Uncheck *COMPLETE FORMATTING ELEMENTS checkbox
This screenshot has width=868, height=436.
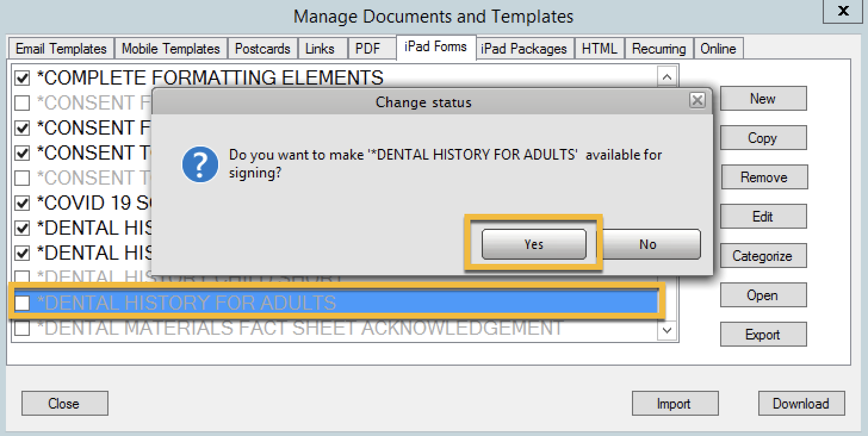pyautogui.click(x=22, y=78)
